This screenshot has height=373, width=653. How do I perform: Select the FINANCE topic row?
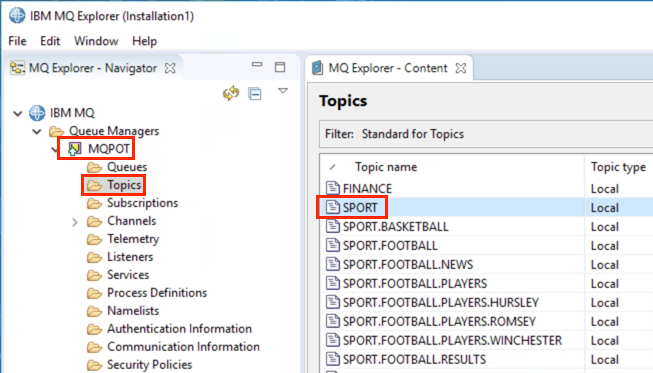[487, 189]
